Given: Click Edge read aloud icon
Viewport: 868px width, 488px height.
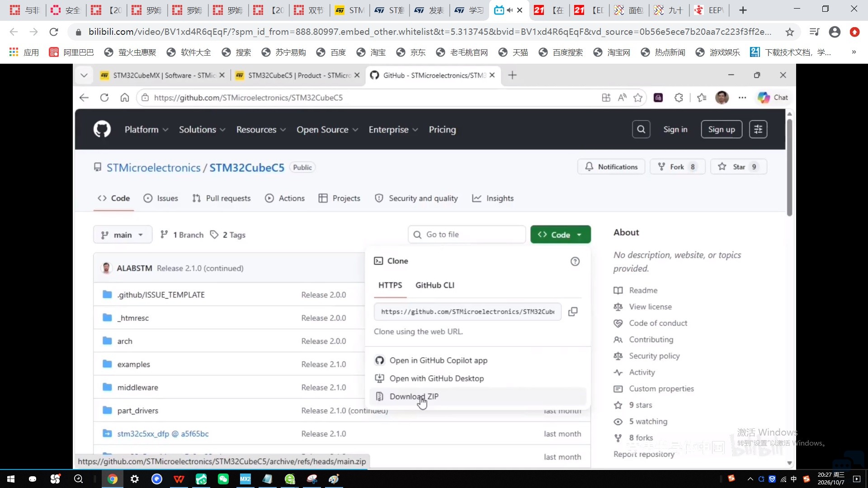Looking at the screenshot, I should (x=622, y=98).
